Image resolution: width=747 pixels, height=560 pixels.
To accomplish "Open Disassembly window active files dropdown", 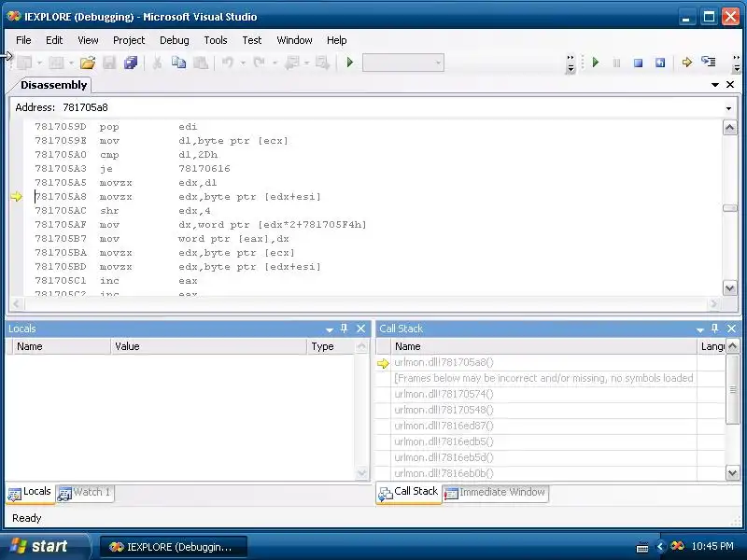I will click(714, 85).
